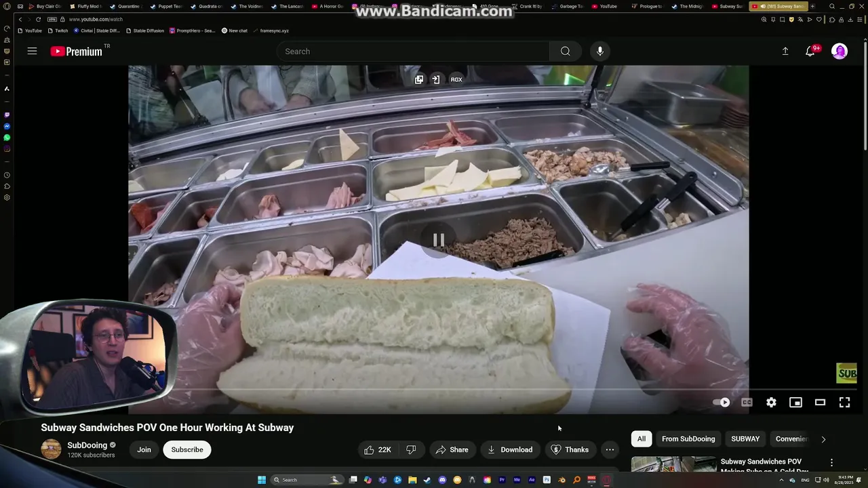Open options menu for recommended video
The height and width of the screenshot is (488, 868).
pos(831,463)
